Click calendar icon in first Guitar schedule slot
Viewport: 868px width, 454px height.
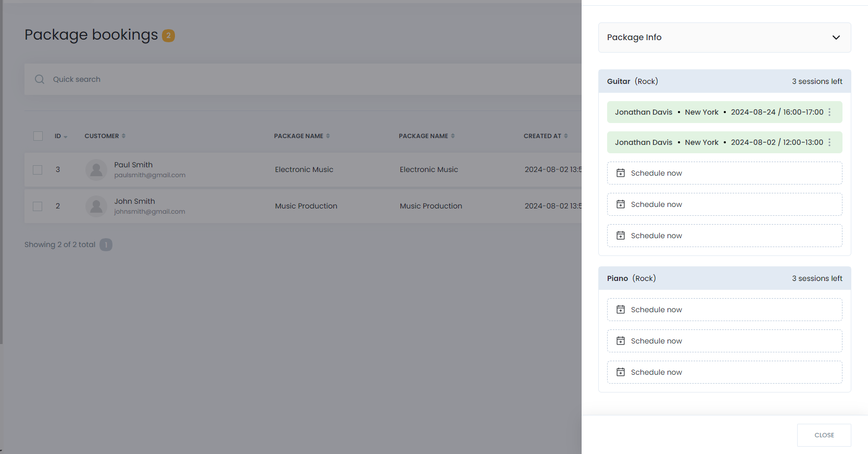621,173
